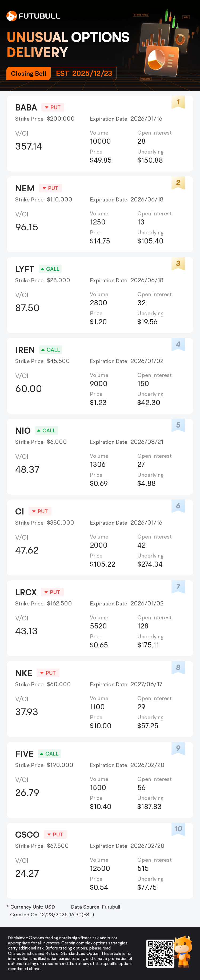Click the rank 10 blue ribbon badge
The width and height of the screenshot is (200, 980).
(178, 829)
